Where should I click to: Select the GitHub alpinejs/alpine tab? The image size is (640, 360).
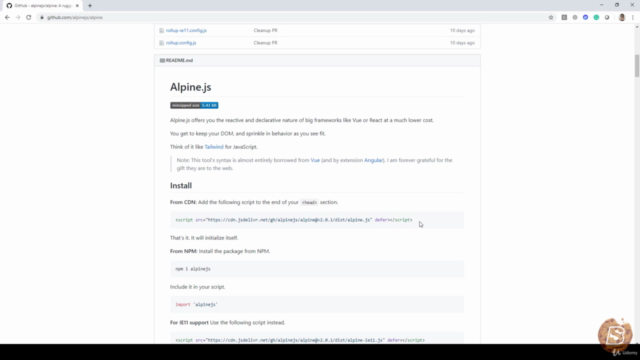point(42,6)
